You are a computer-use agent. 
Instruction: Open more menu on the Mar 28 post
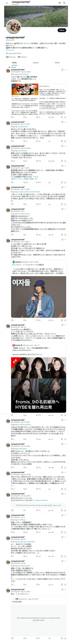coord(65,325)
